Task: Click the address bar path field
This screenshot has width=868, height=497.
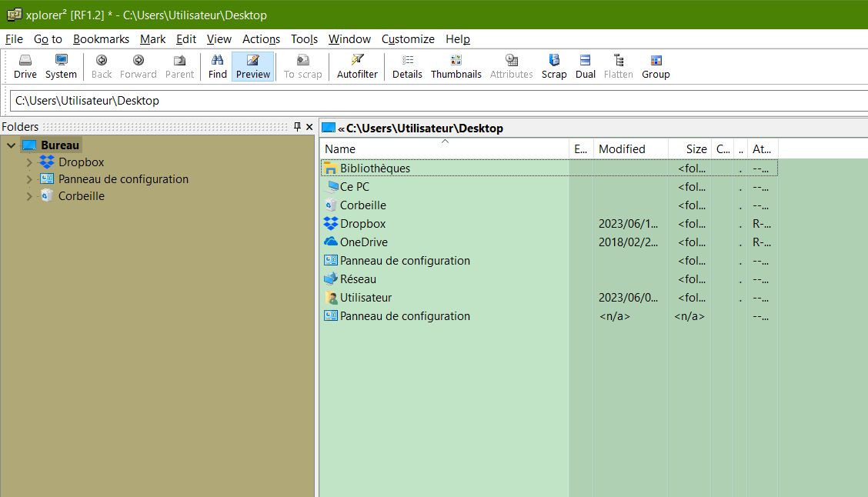Action: click(439, 101)
